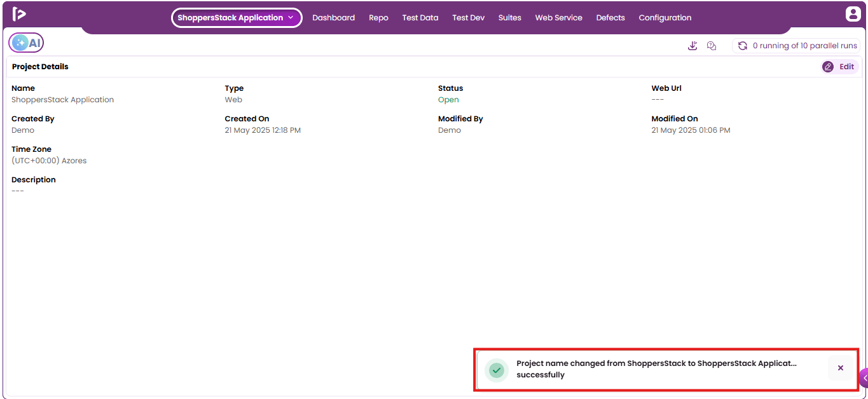This screenshot has width=868, height=399.
Task: Launch the AI assistant button
Action: (26, 43)
